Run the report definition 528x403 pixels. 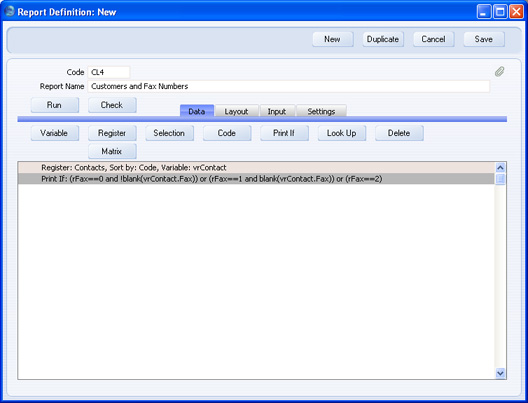tap(55, 105)
